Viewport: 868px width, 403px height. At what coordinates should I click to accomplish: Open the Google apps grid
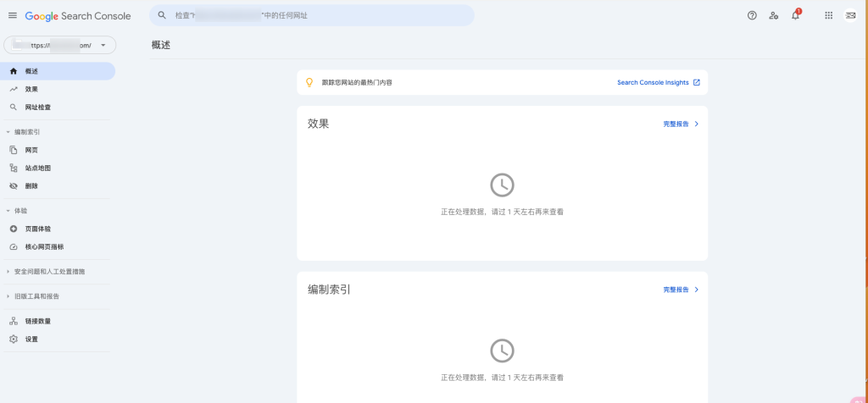point(829,15)
